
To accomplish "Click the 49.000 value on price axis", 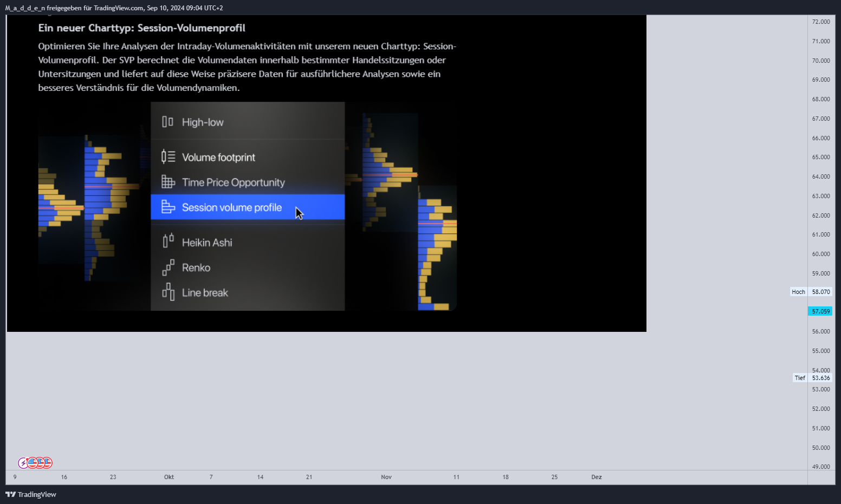I will pos(821,467).
